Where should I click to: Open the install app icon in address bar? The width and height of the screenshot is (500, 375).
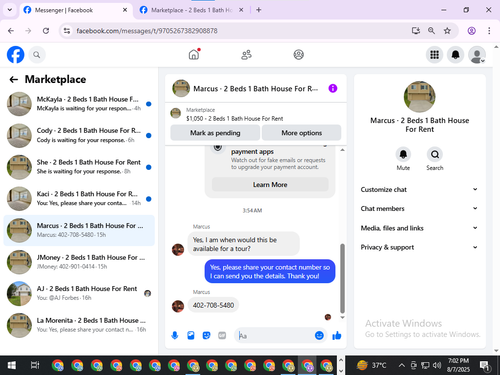pos(415,31)
